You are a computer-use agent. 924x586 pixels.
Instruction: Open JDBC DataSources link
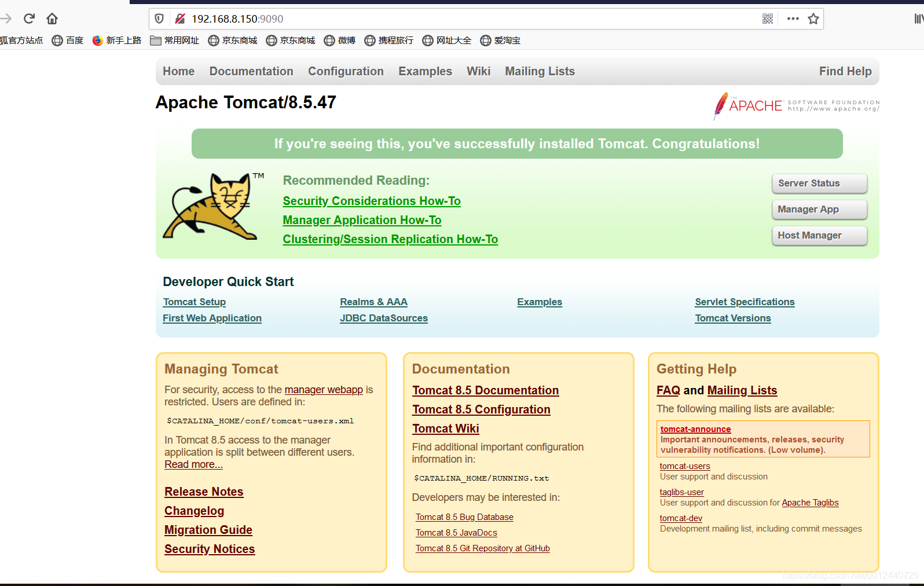384,318
